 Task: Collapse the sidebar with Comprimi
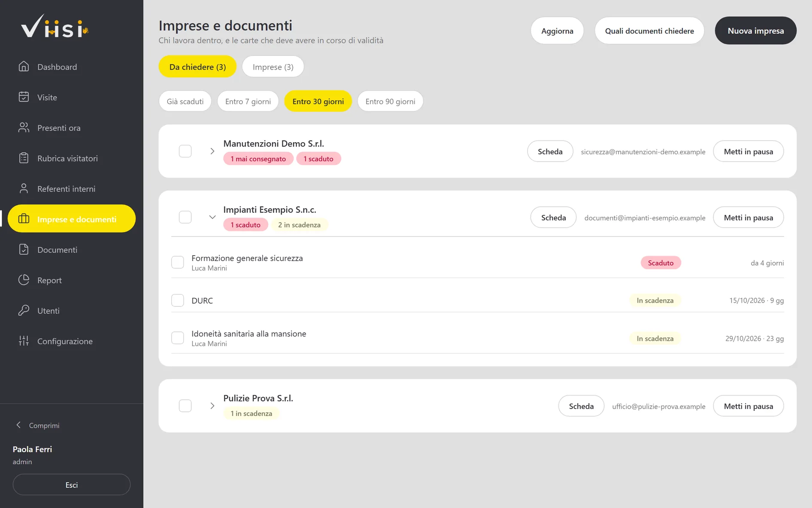pyautogui.click(x=38, y=425)
